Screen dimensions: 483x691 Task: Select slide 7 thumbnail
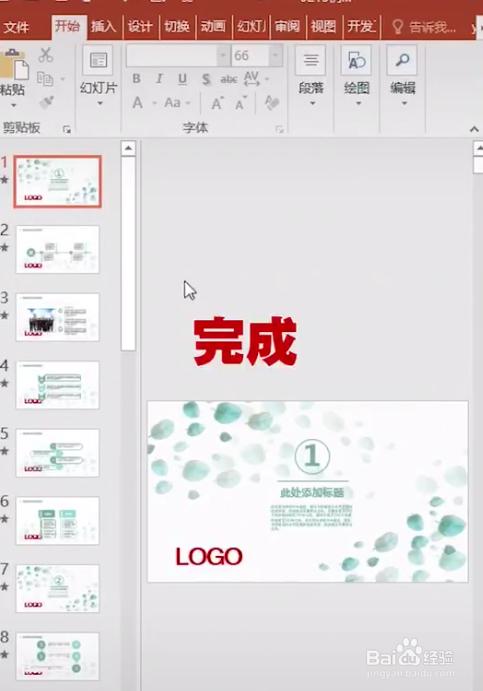click(58, 588)
